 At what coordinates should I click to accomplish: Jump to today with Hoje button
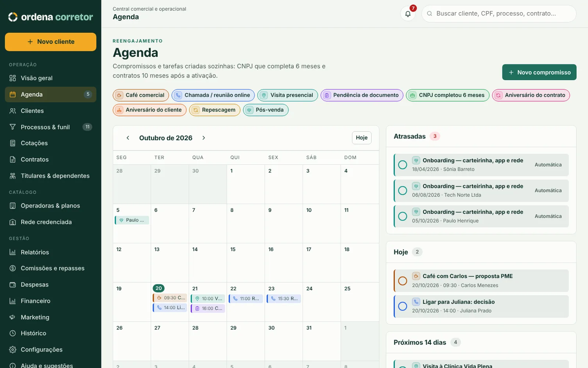point(362,138)
